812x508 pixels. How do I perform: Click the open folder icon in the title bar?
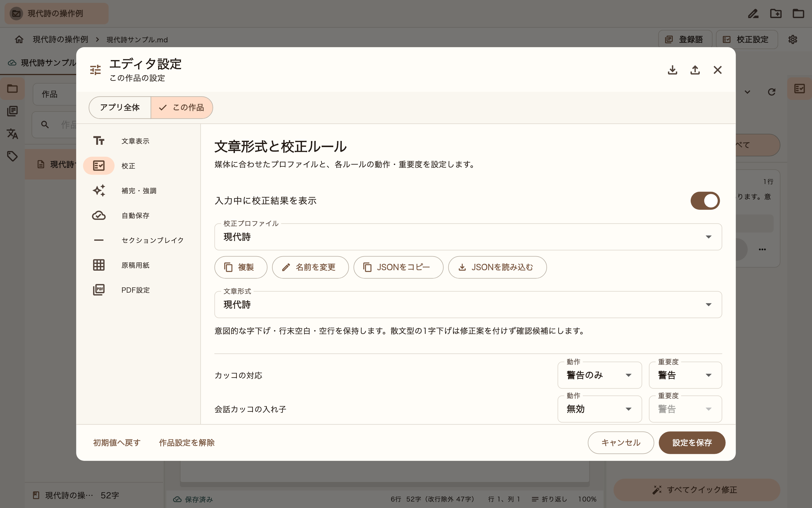798,14
